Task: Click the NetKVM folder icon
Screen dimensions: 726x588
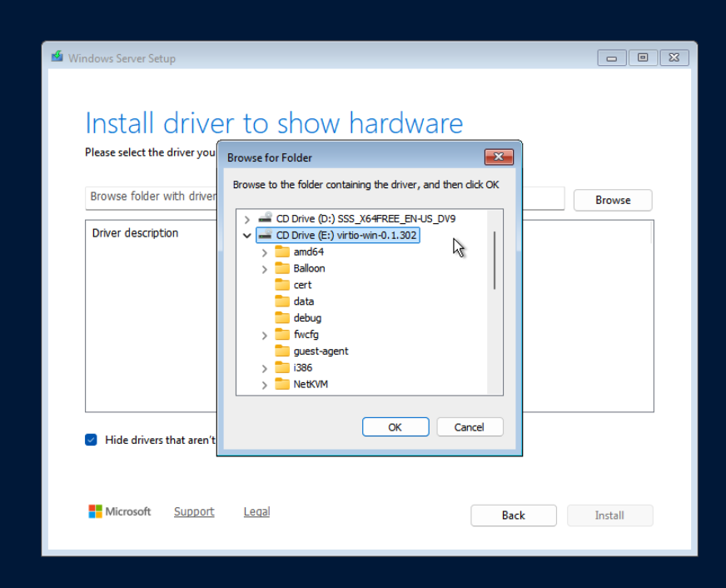Action: [282, 384]
